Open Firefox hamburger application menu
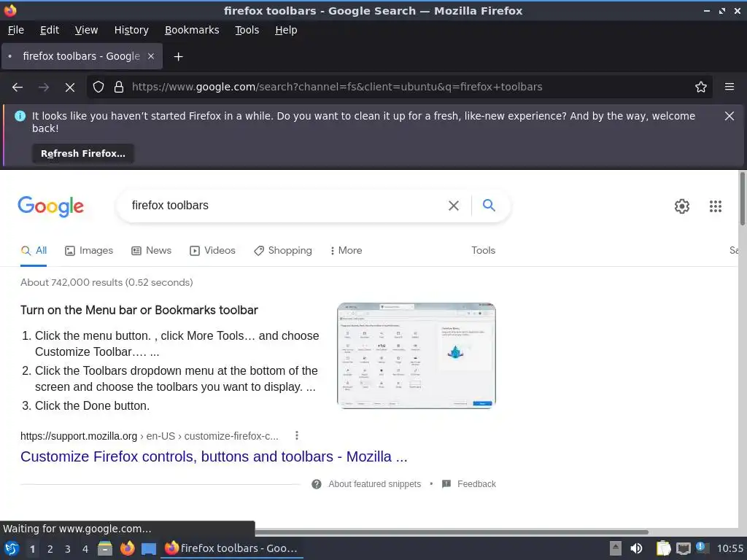The height and width of the screenshot is (560, 747). coord(729,87)
